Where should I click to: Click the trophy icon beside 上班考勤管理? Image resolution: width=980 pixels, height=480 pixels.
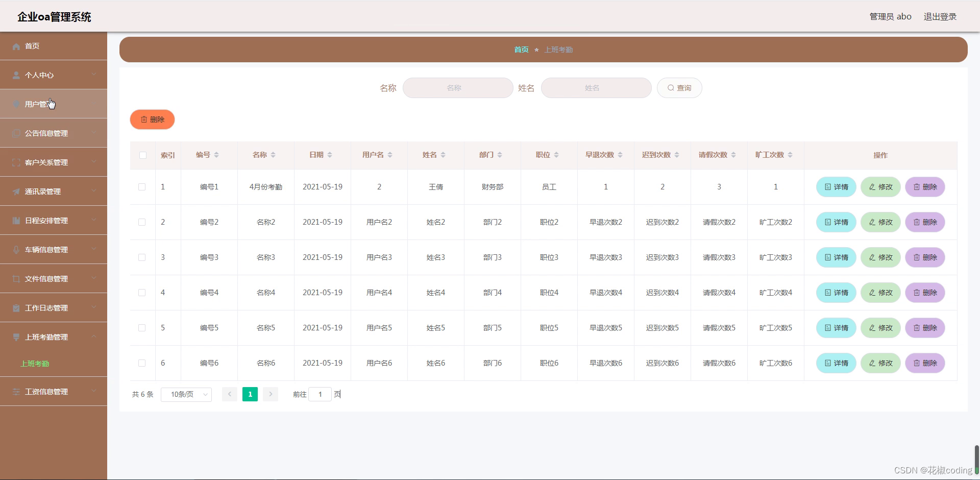[16, 338]
